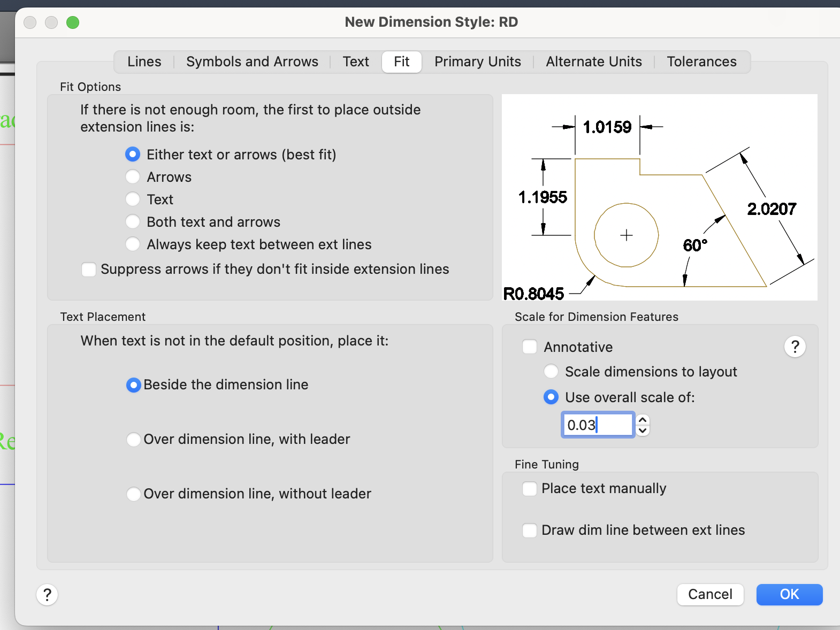Decrement overall scale with stepper down arrow

pyautogui.click(x=643, y=431)
